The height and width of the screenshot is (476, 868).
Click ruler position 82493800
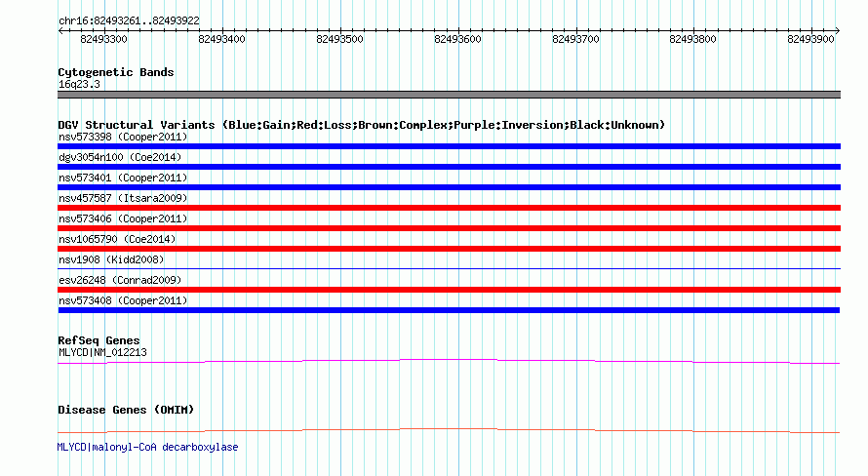pos(692,39)
